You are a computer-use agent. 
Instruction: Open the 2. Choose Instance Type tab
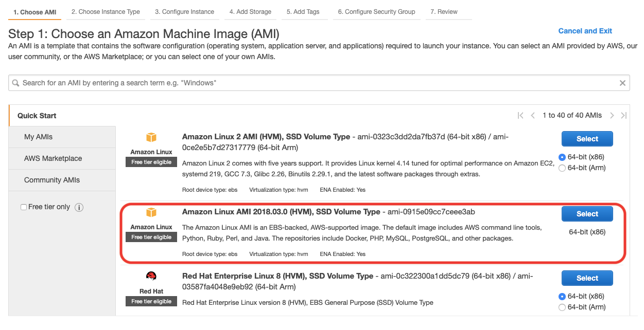(x=106, y=12)
